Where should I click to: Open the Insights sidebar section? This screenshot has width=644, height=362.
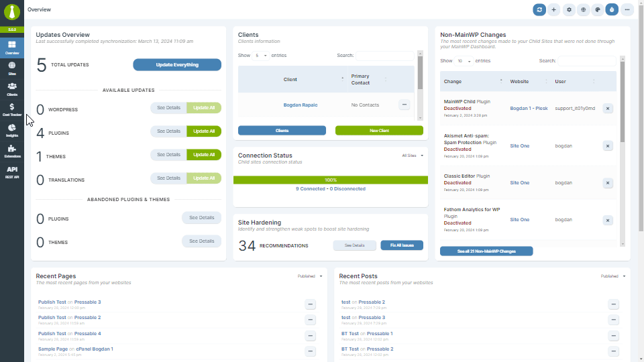click(12, 130)
